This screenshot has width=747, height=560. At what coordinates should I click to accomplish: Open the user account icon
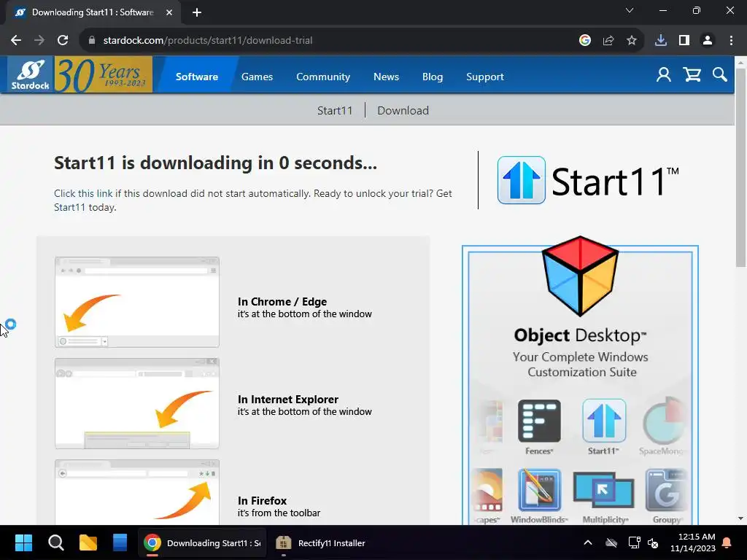(664, 75)
